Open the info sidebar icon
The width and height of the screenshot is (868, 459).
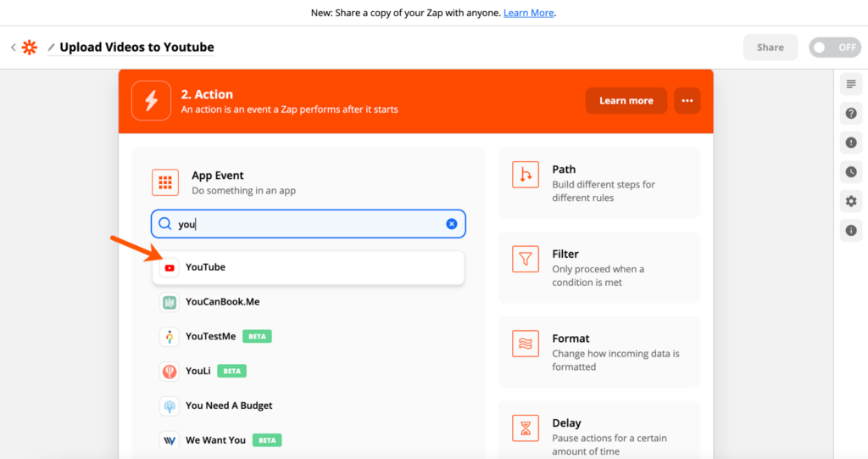tap(851, 230)
